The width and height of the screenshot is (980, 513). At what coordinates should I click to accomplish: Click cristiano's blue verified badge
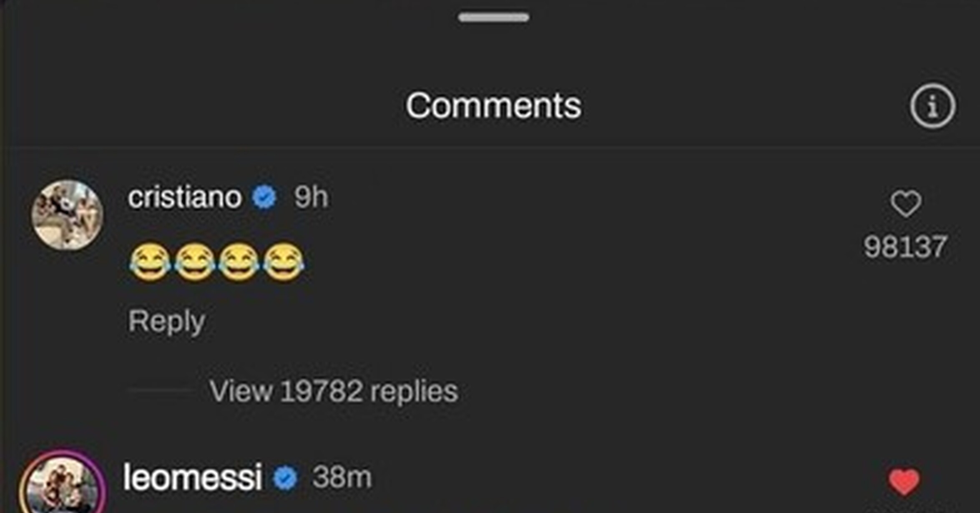pos(264,197)
